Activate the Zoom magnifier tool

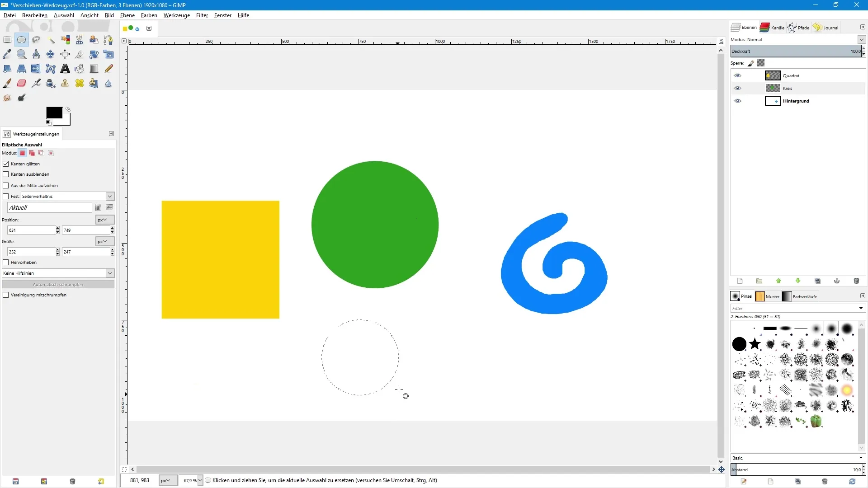pyautogui.click(x=22, y=54)
